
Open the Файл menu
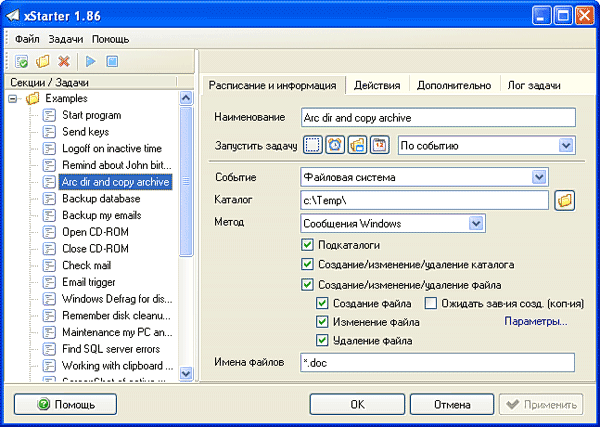(x=27, y=39)
